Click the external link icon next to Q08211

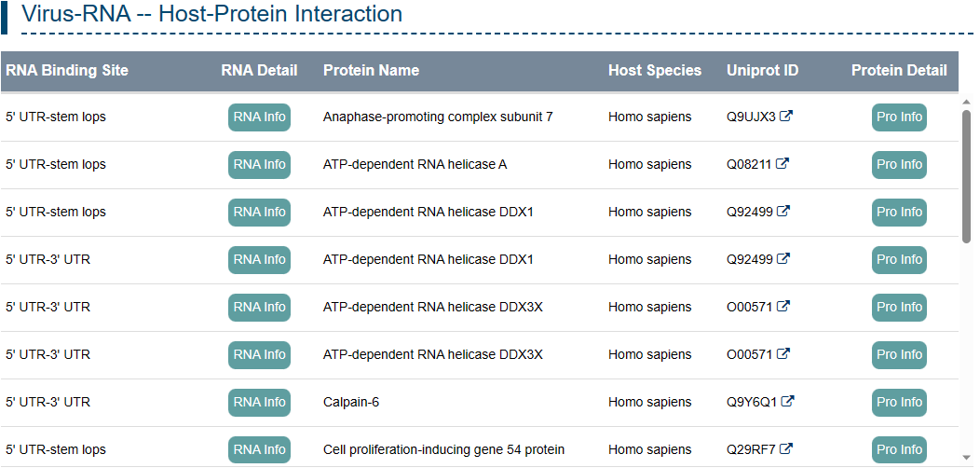[x=783, y=164]
